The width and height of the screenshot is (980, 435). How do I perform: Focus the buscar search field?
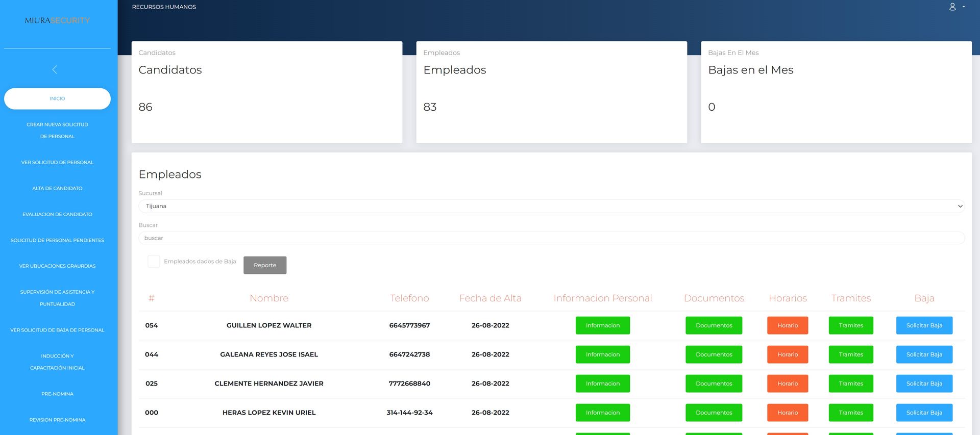551,238
